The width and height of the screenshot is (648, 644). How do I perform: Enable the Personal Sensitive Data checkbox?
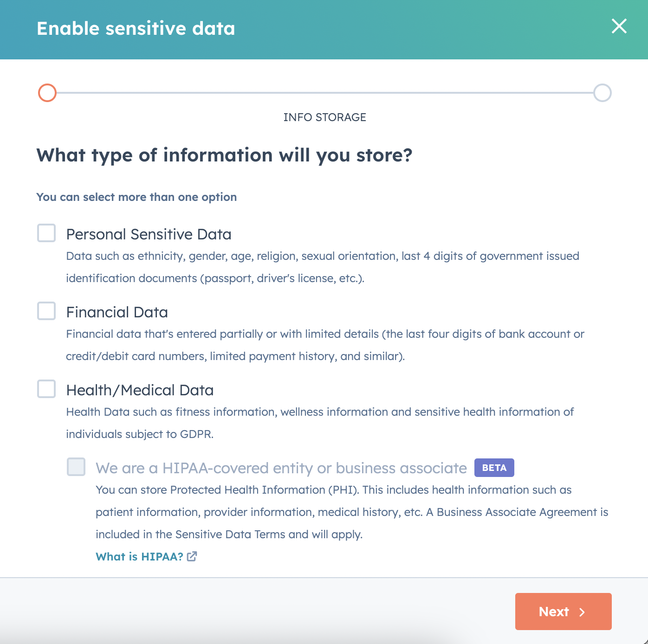click(x=46, y=233)
